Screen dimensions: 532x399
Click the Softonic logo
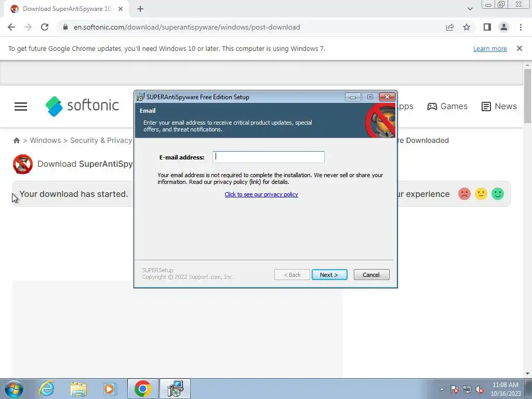(x=83, y=106)
